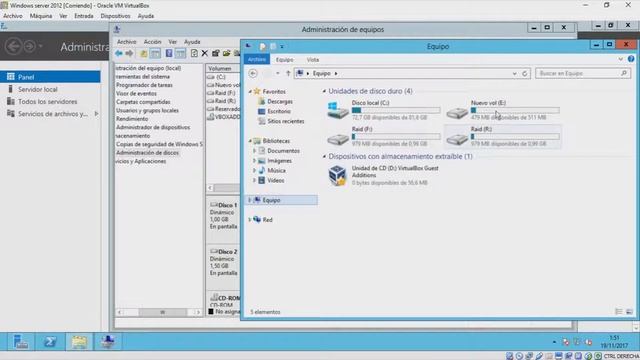The width and height of the screenshot is (640, 360).
Task: Select Administrador de dispositivos node
Action: pos(153,127)
